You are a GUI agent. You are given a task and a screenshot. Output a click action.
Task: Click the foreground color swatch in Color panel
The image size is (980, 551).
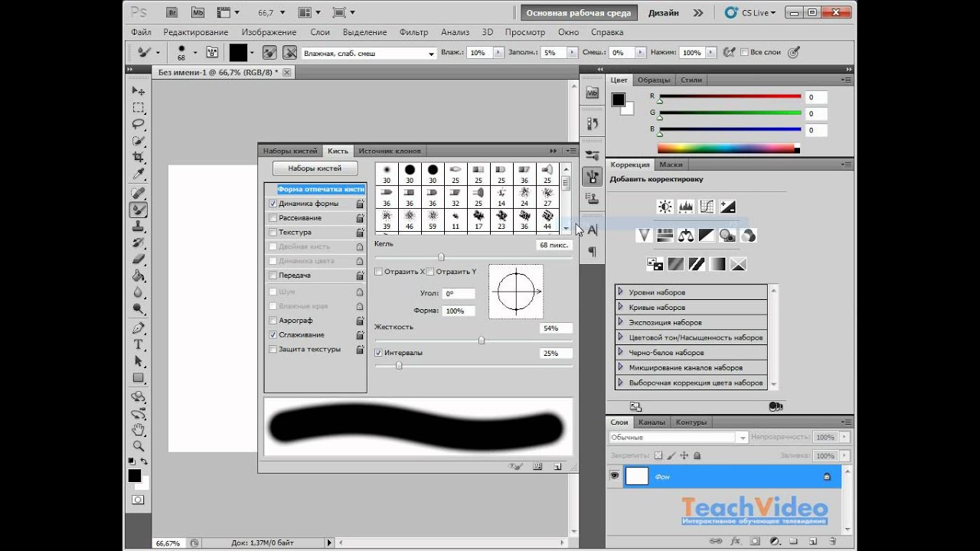[618, 99]
